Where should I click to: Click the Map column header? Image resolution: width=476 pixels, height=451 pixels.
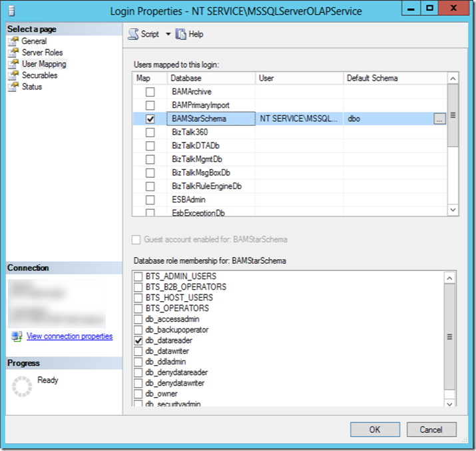(150, 79)
